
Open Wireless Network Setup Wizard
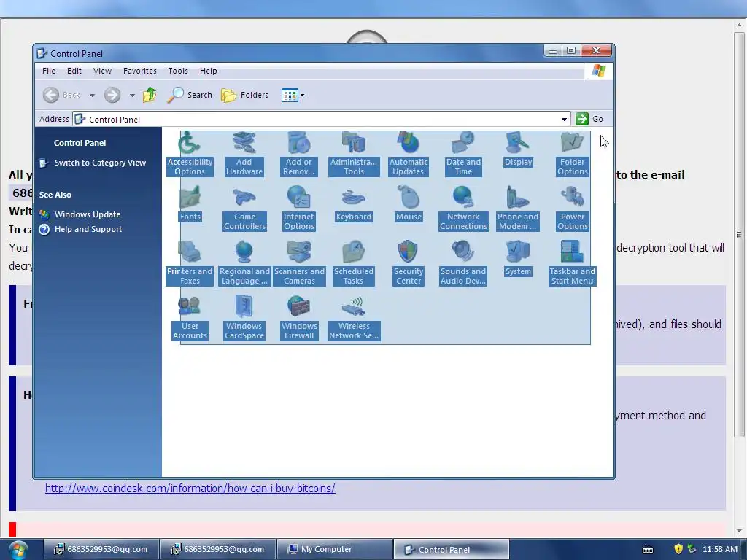point(354,318)
